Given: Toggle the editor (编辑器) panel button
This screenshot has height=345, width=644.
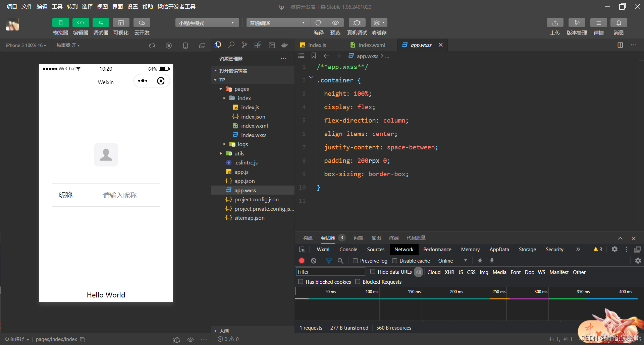Looking at the screenshot, I should click(x=81, y=23).
